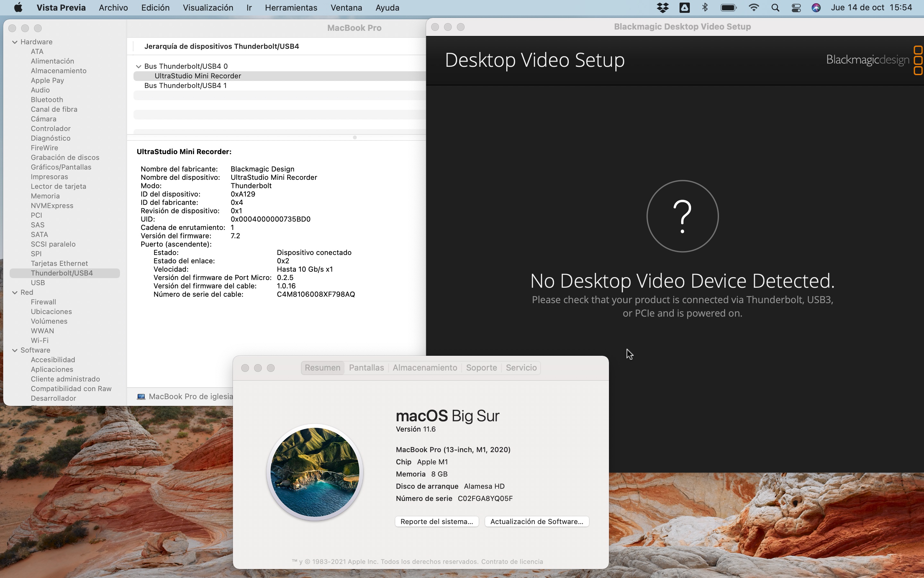Click the Dropbox menu bar icon

point(663,8)
